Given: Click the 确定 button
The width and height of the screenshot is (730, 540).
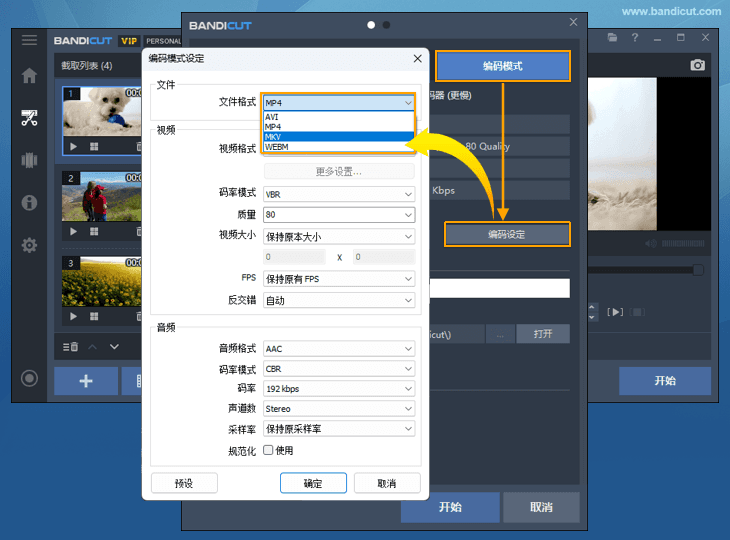Looking at the screenshot, I should click(313, 483).
